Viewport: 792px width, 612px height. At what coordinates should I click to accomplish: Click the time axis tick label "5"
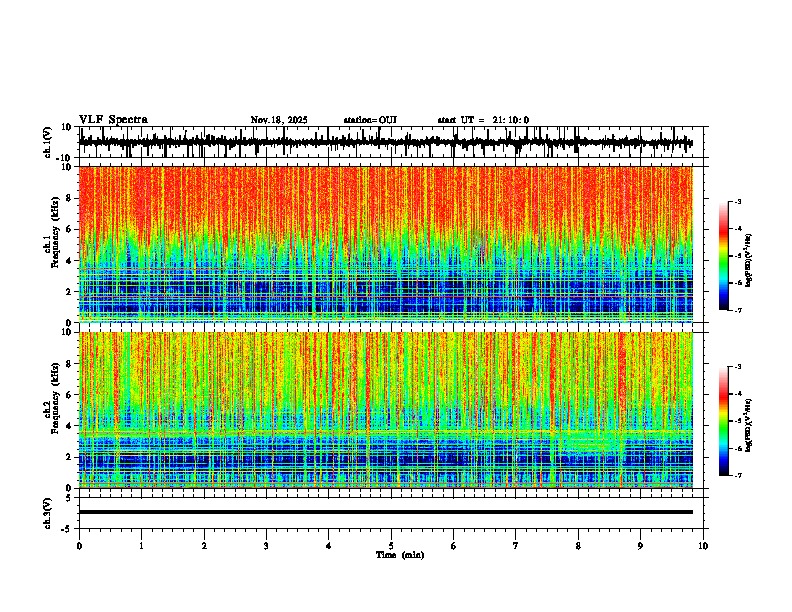[391, 546]
